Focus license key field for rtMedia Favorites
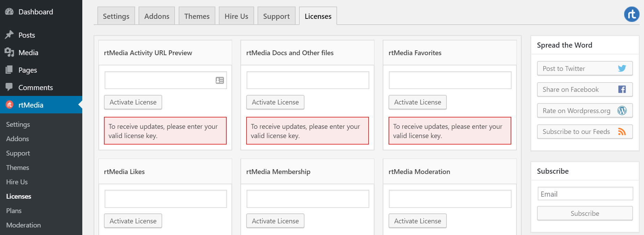The image size is (644, 235). pyautogui.click(x=450, y=80)
